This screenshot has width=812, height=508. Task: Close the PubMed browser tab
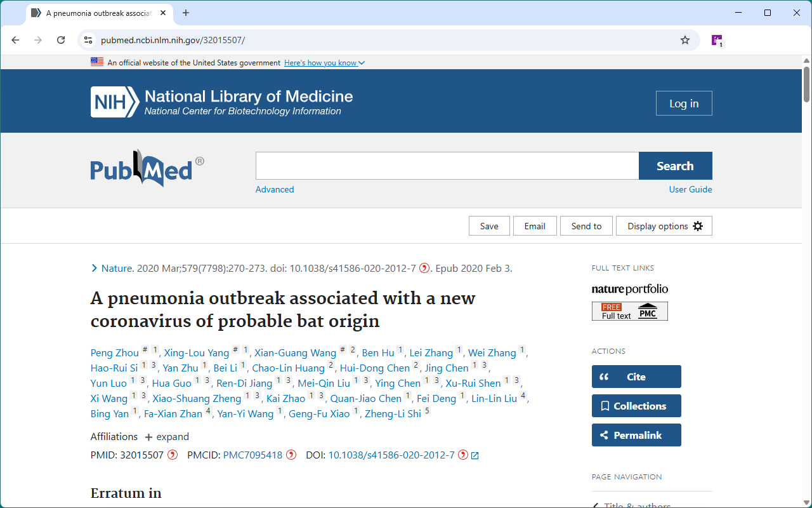pyautogui.click(x=162, y=13)
